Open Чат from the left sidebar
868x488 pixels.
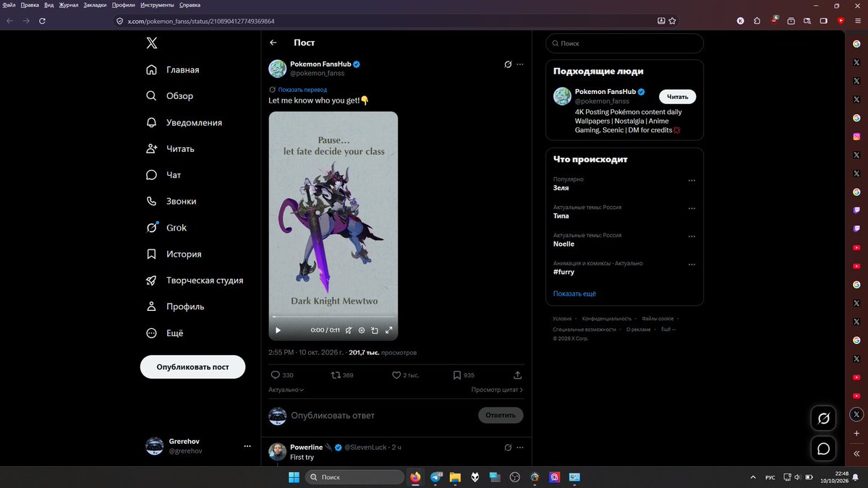(x=163, y=175)
